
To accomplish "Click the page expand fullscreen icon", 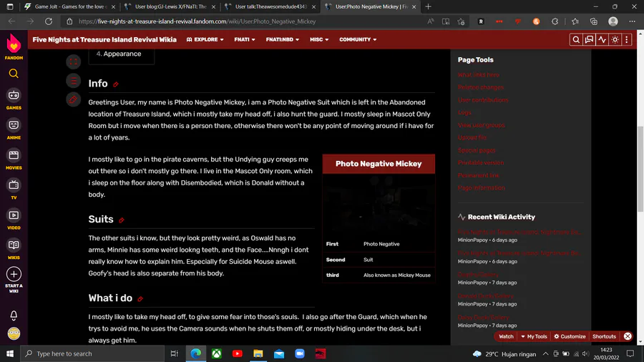I will pyautogui.click(x=73, y=62).
